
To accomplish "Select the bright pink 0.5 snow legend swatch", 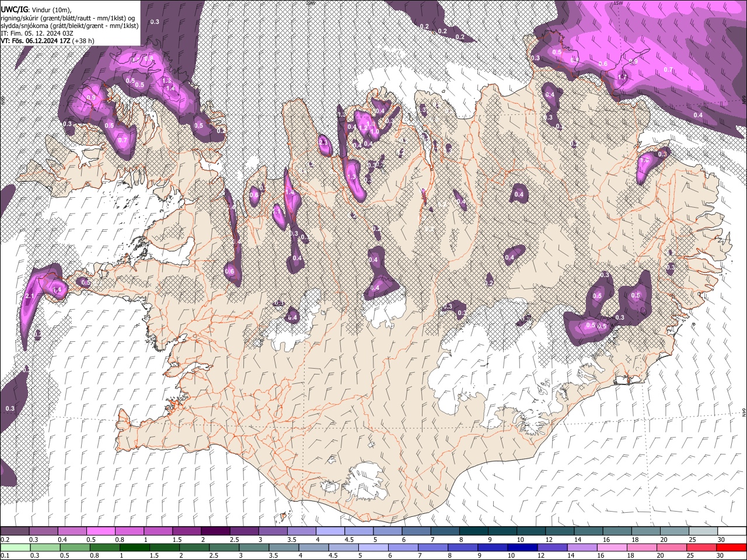I will pyautogui.click(x=100, y=531).
